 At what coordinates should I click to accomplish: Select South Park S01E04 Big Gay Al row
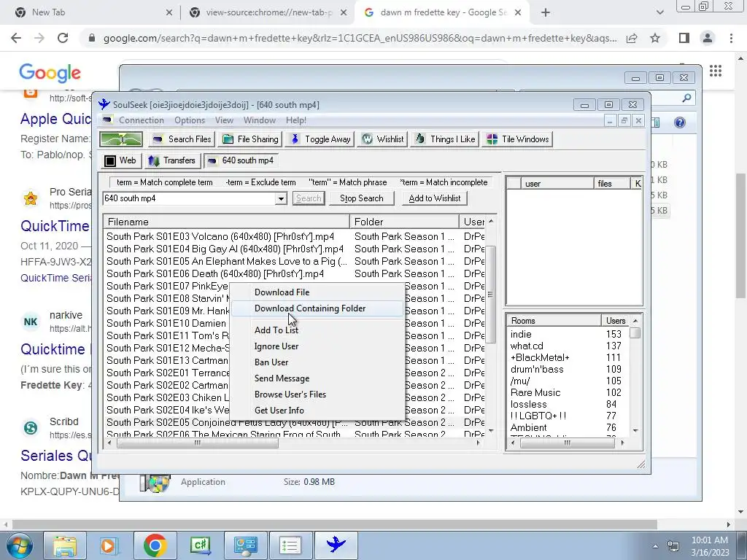click(295, 249)
